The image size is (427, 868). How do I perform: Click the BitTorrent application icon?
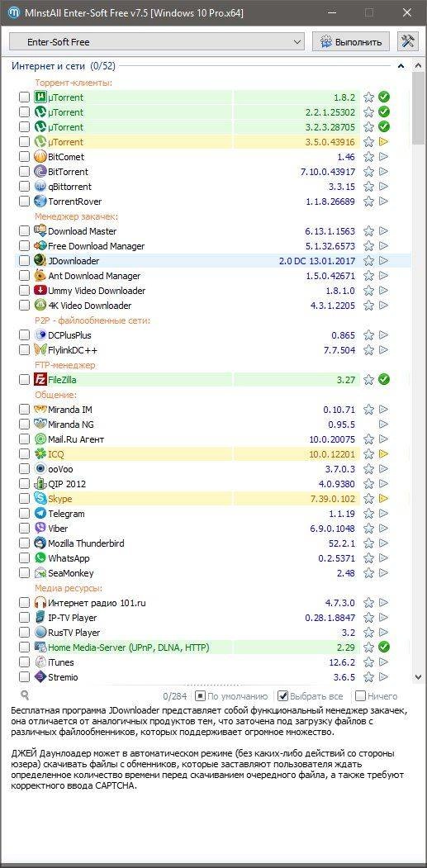tap(40, 172)
